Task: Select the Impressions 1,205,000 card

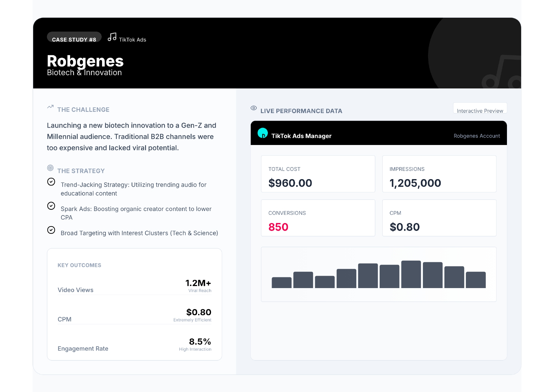Action: [x=439, y=174]
